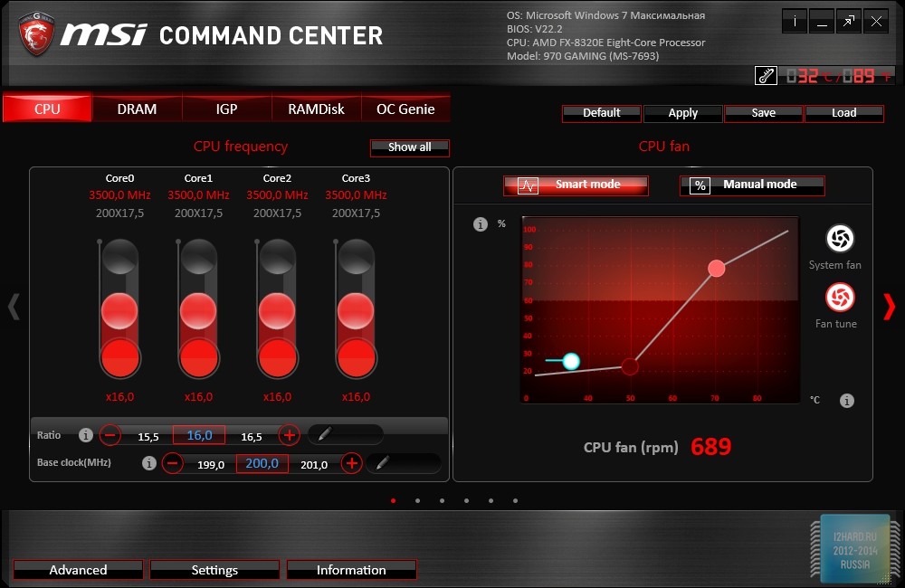The width and height of the screenshot is (905, 588).
Task: Go to the first page dot
Action: (x=393, y=501)
